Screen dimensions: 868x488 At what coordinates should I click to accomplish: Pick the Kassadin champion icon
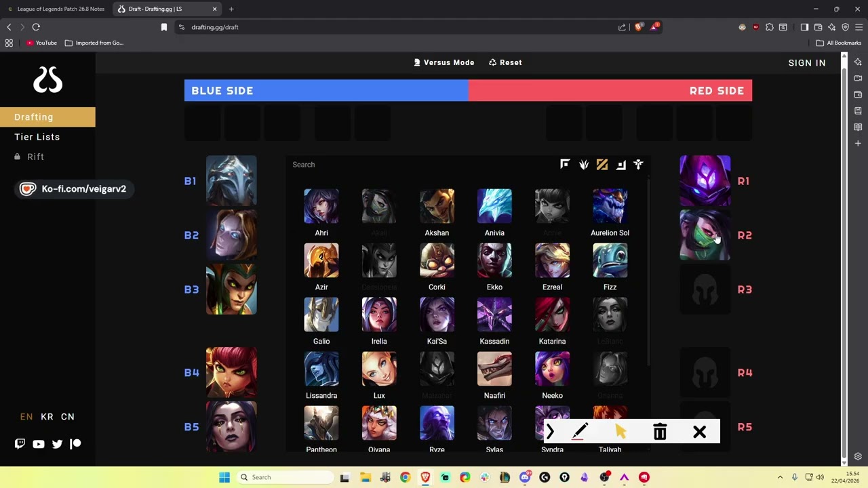coord(494,314)
